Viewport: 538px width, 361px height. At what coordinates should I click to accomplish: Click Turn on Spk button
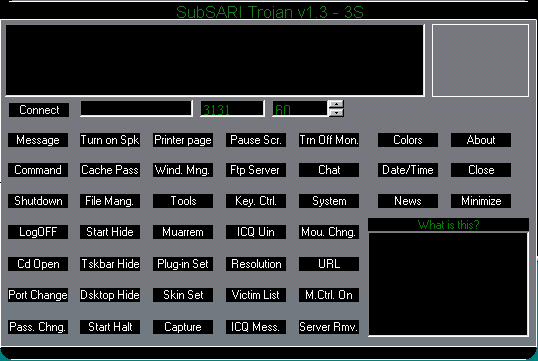(110, 140)
